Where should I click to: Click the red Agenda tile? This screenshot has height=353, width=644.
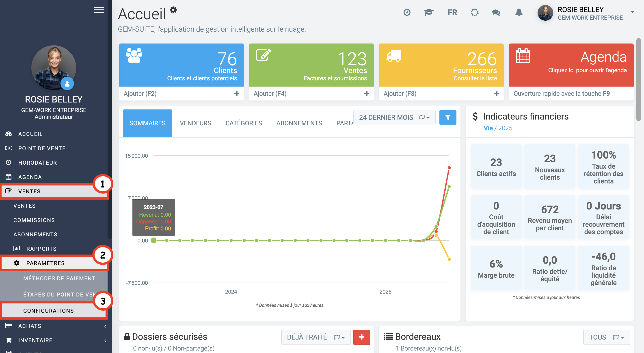tap(571, 65)
